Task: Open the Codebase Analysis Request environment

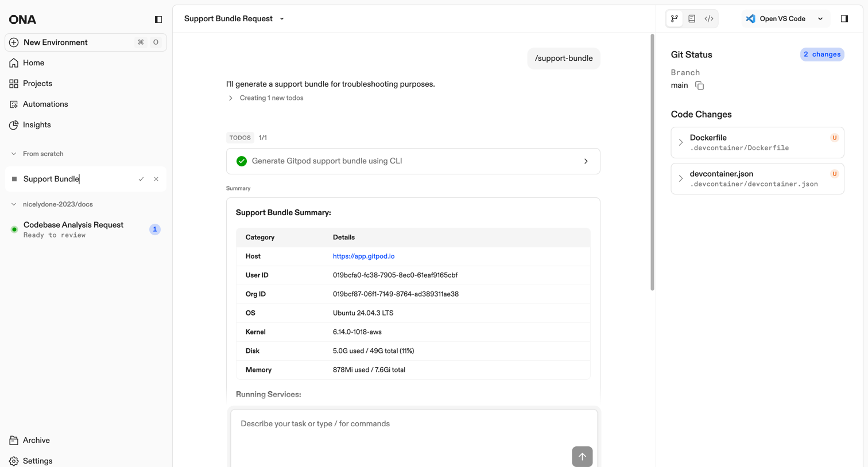Action: point(86,229)
